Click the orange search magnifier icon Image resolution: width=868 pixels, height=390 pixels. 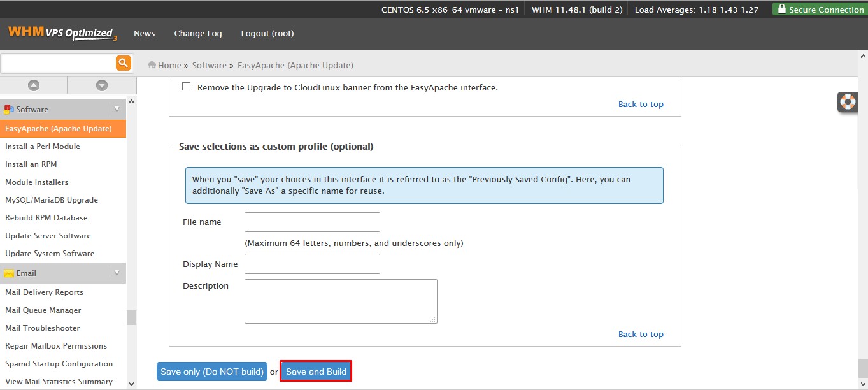coord(123,62)
